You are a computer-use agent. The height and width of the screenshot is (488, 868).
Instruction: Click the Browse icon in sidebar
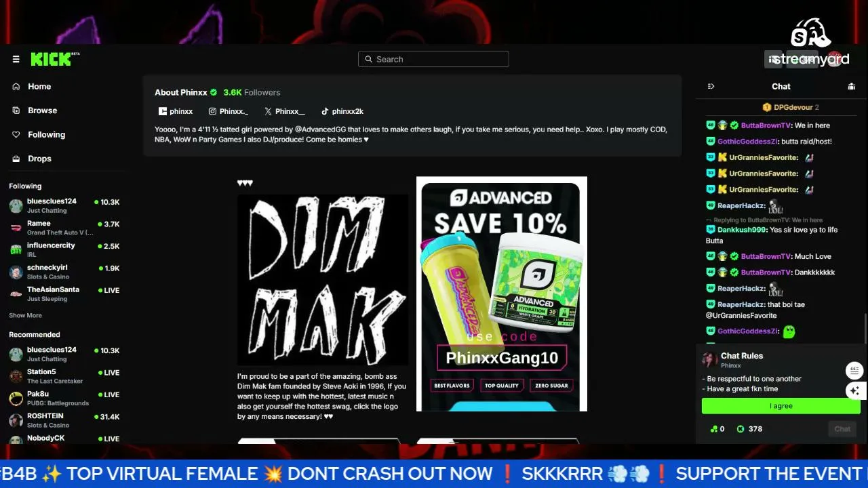coord(16,110)
